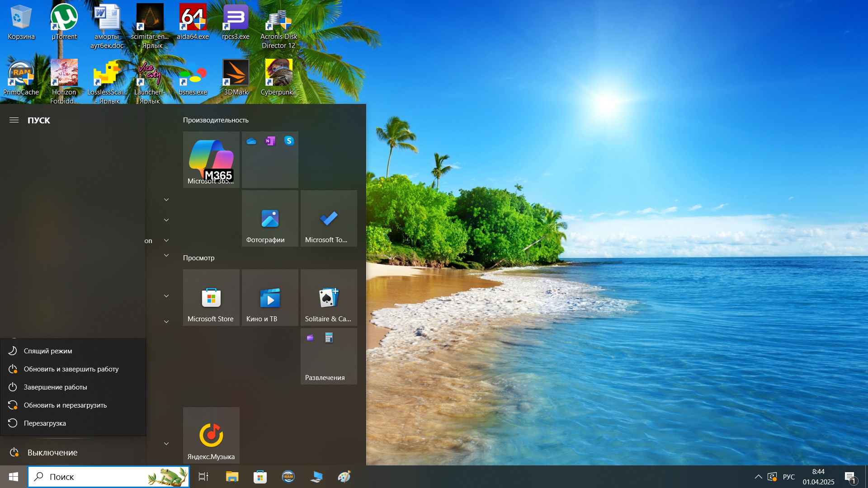Click the Выключение power button
The width and height of the screenshot is (868, 488).
coord(52,452)
